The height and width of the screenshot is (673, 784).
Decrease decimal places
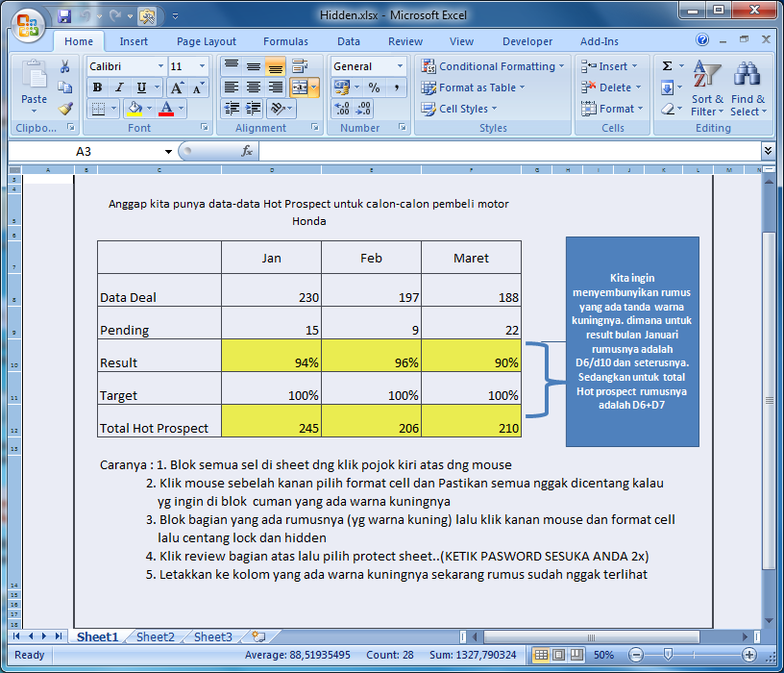363,109
